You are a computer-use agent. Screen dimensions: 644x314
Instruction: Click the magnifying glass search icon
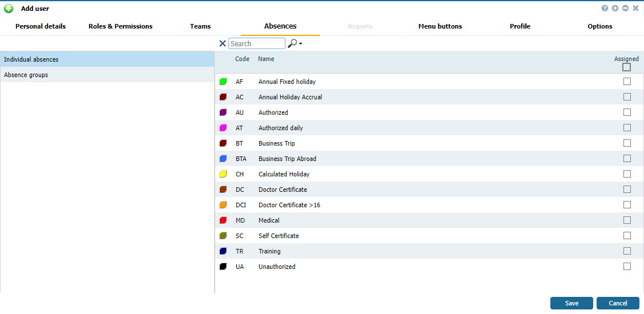[292, 43]
